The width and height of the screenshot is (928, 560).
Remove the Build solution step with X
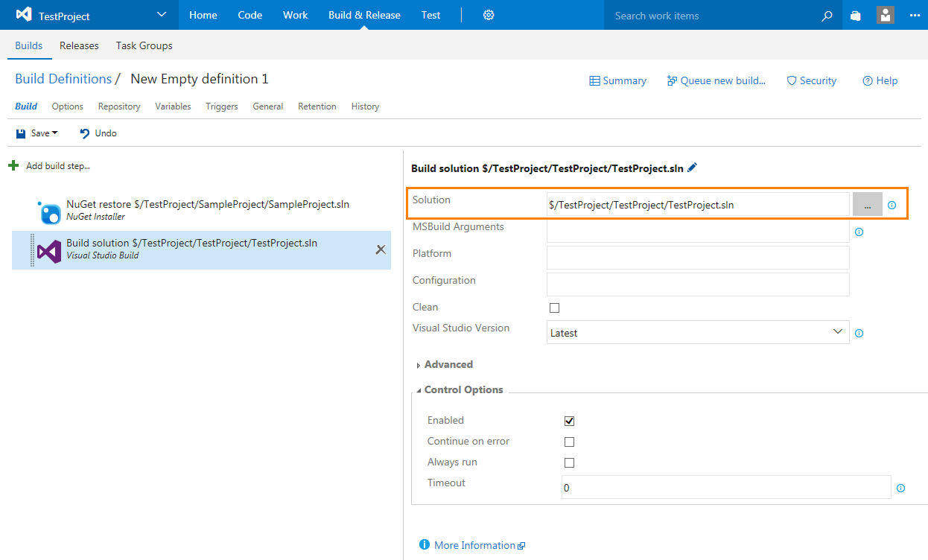pos(381,249)
